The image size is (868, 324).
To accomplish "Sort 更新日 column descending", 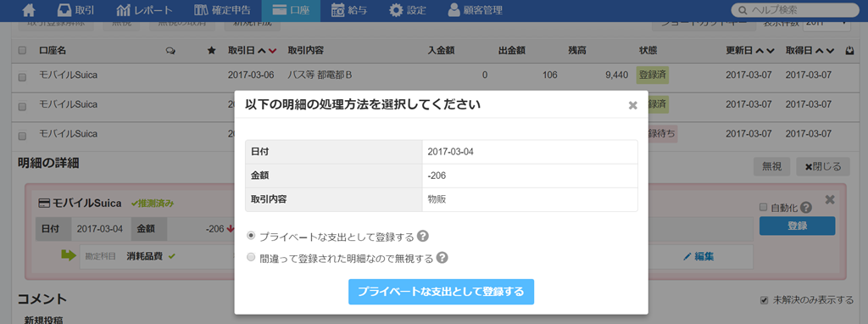I will pos(770,51).
